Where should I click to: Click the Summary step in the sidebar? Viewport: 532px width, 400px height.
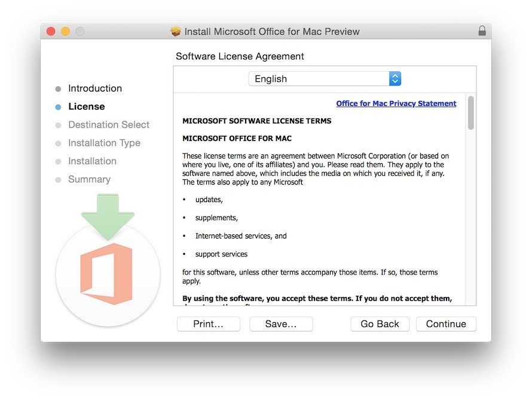point(89,179)
